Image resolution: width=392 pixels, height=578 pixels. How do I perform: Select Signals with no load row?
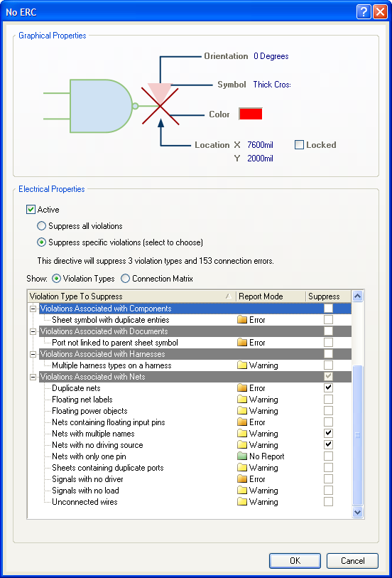click(190, 491)
